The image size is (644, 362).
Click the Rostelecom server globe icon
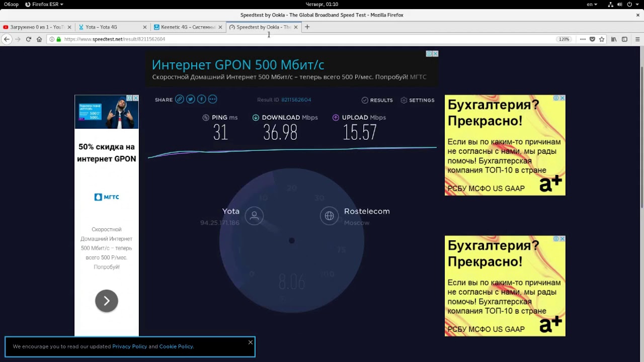click(329, 216)
